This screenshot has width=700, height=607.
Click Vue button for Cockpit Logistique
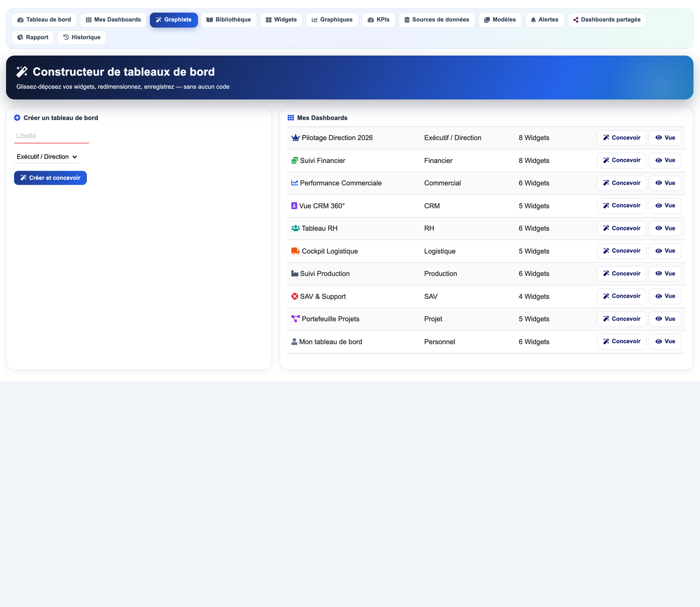point(665,251)
